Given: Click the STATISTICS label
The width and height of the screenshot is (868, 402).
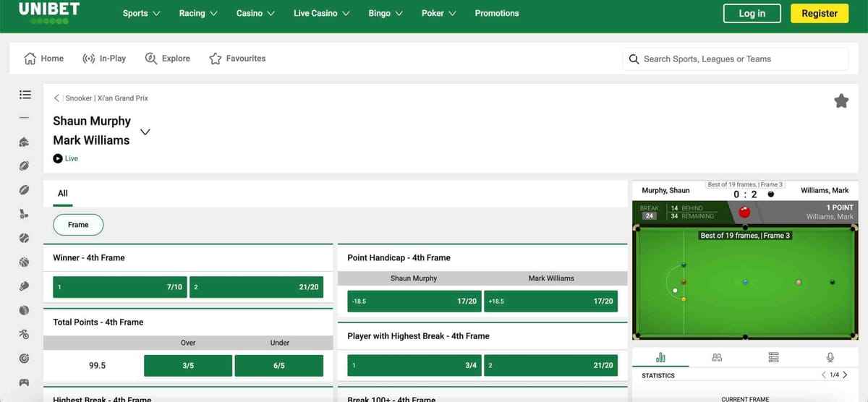Looking at the screenshot, I should [658, 376].
